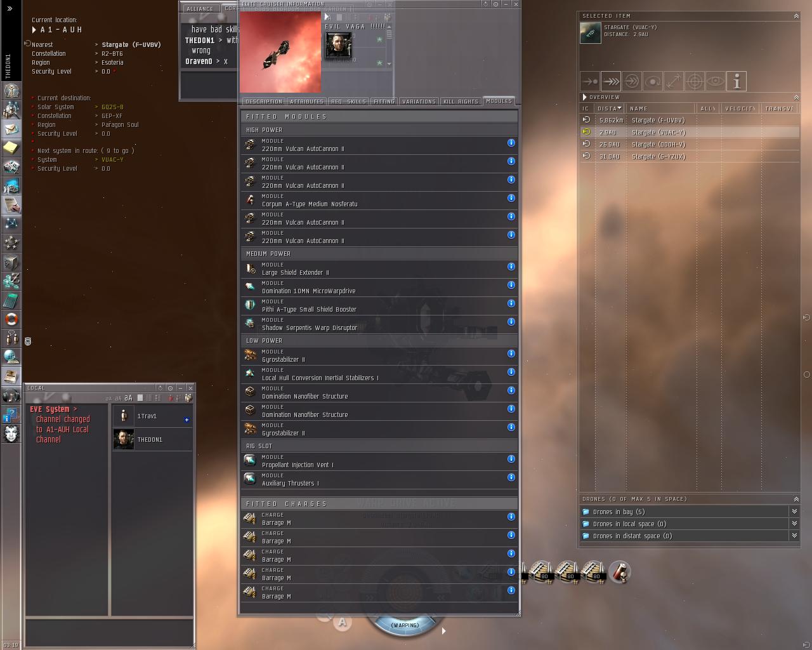Show info for Corpum A-Type Medium Nosferatu
Screen dimensions: 812x650
[511, 198]
